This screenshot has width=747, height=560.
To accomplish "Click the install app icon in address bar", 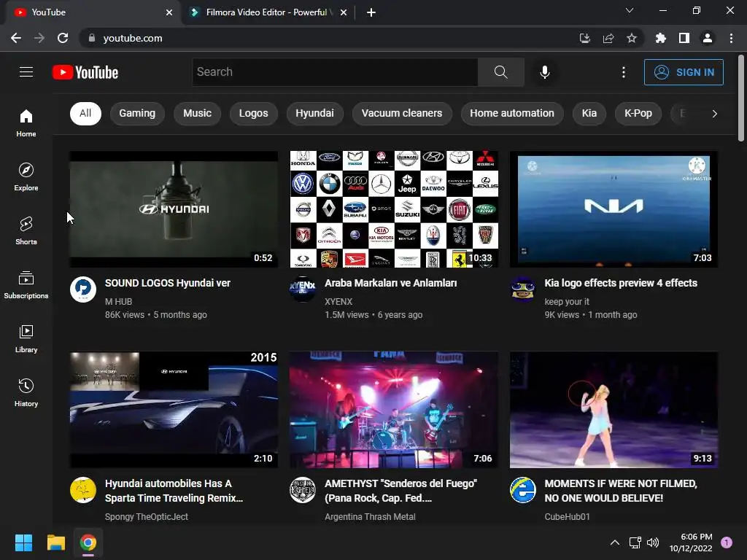I will [x=585, y=38].
